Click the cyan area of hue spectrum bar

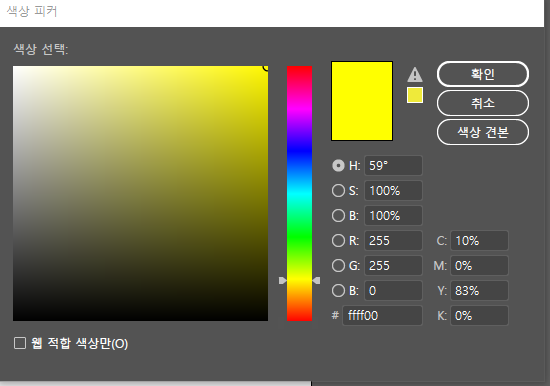299,193
